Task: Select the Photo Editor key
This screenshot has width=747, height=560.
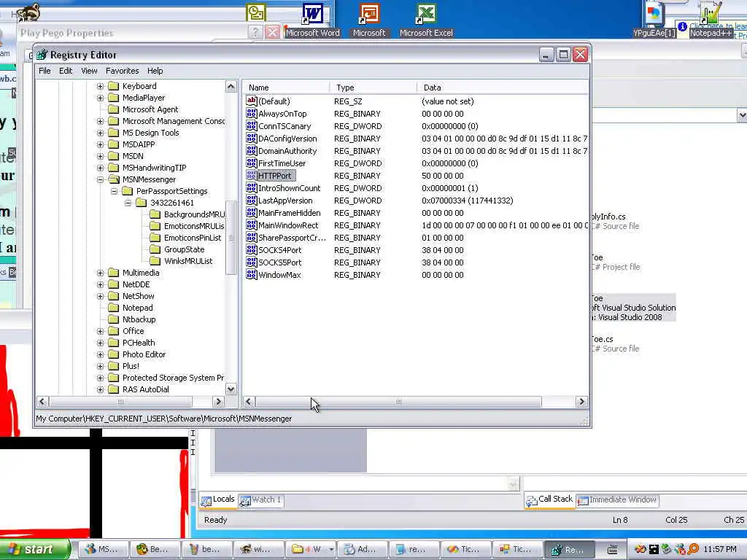Action: [x=144, y=354]
